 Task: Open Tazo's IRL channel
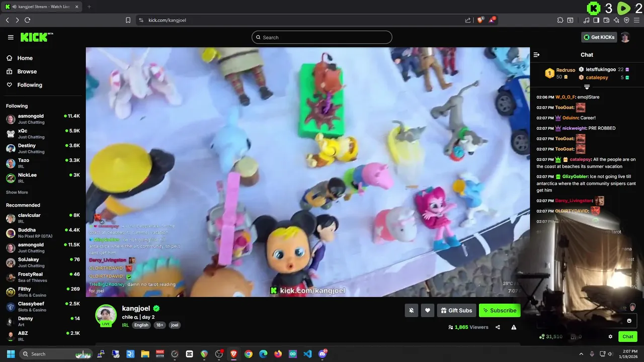point(43,163)
